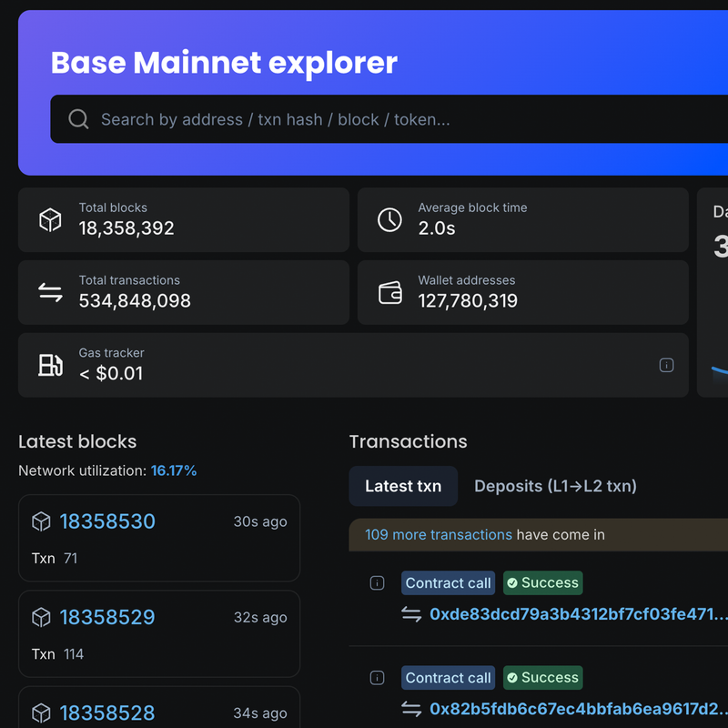The width and height of the screenshot is (728, 728).
Task: Click the Average block time 2.0s value
Action: (437, 228)
